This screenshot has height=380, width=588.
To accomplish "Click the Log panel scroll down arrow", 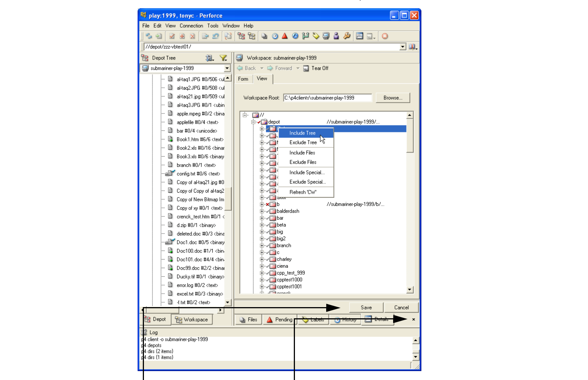I will pyautogui.click(x=415, y=357).
